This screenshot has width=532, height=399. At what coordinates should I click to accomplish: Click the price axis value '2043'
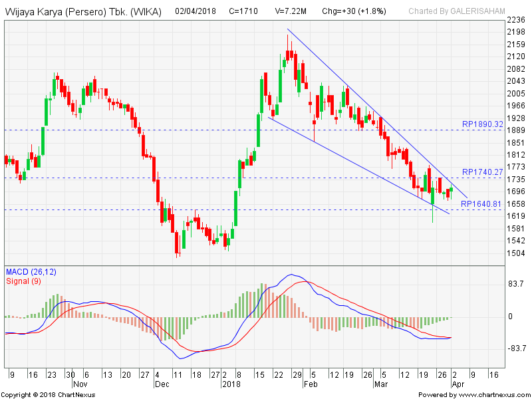tap(516, 81)
